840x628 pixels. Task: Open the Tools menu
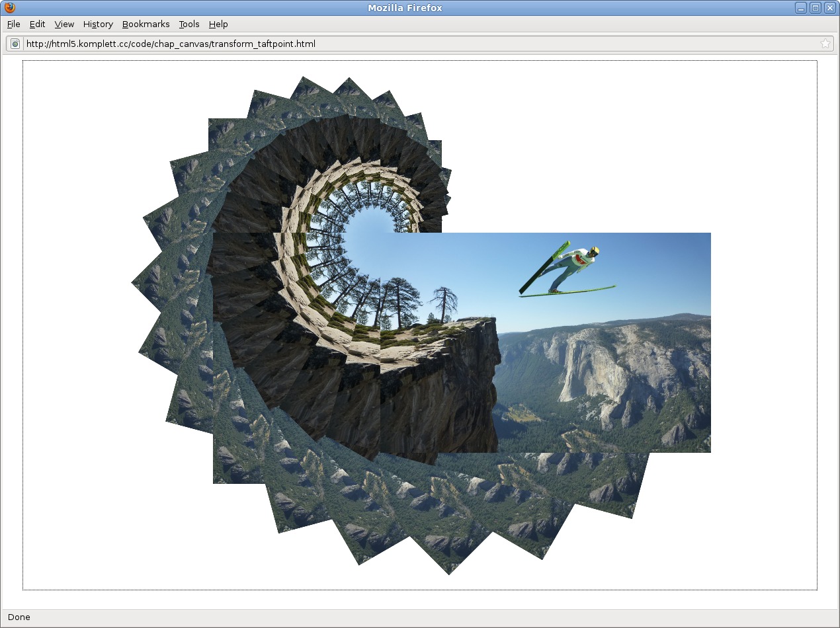(x=189, y=24)
